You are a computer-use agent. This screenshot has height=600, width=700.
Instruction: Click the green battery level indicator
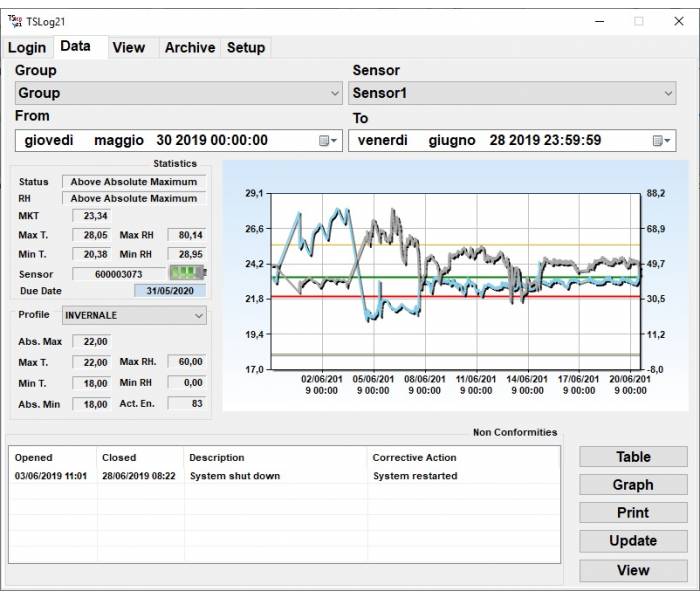click(188, 272)
